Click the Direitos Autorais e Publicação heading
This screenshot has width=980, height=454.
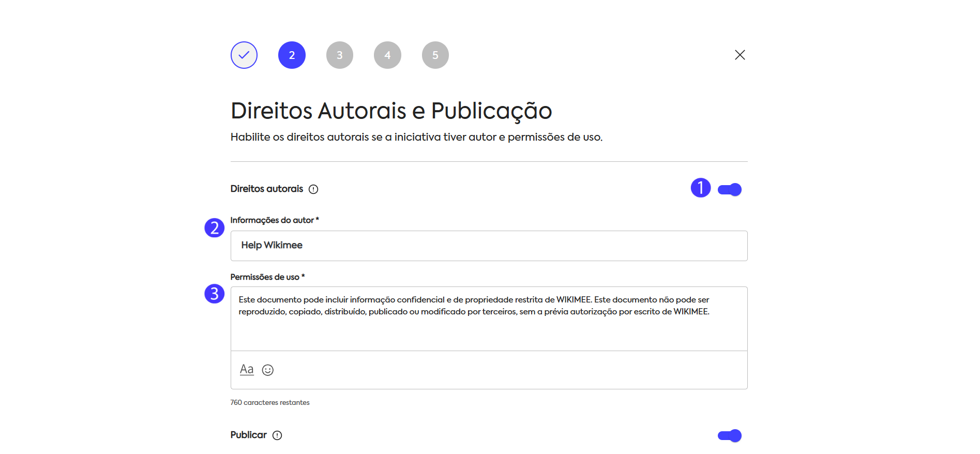[391, 111]
